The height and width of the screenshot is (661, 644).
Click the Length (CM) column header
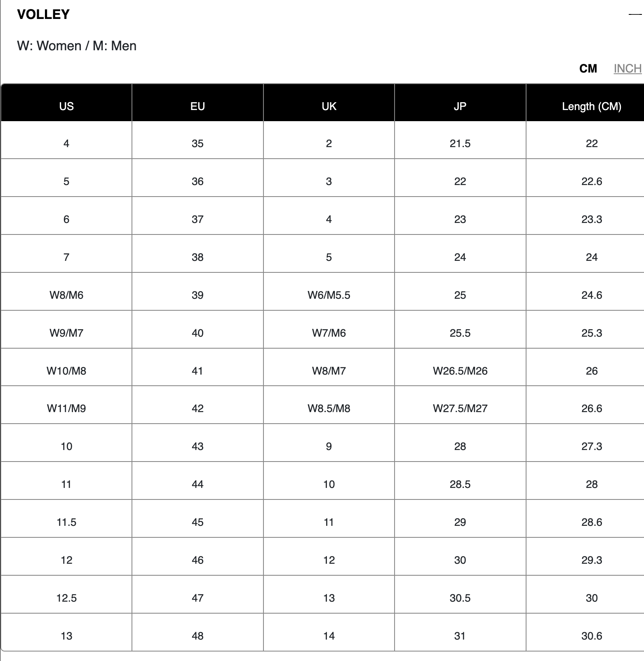tap(591, 106)
